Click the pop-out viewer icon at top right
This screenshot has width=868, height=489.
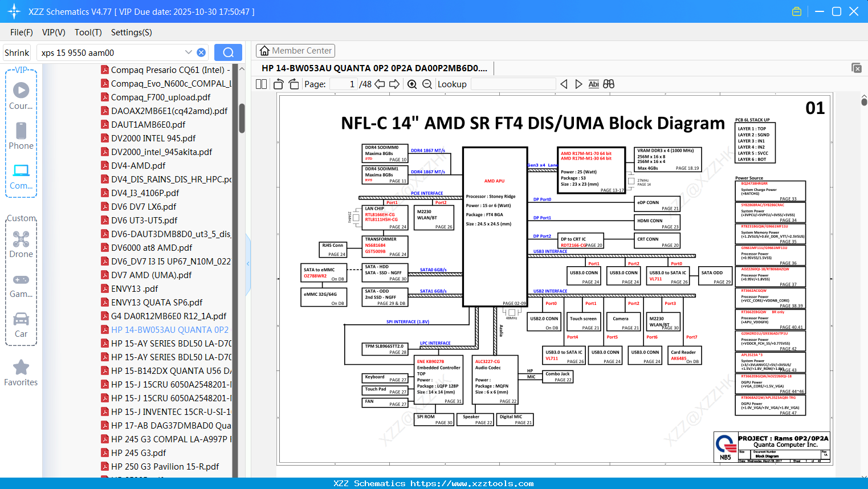pyautogui.click(x=857, y=68)
